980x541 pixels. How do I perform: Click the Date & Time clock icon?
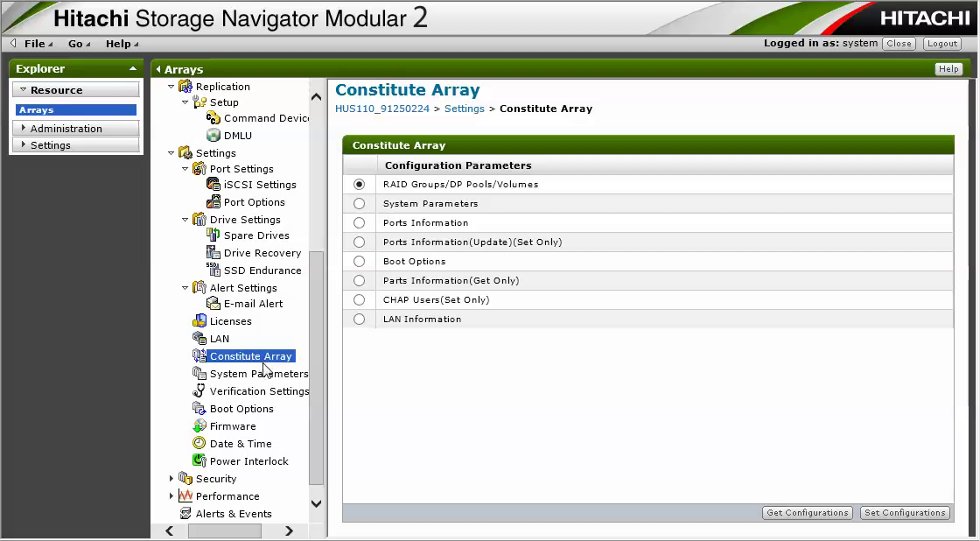[x=199, y=444]
